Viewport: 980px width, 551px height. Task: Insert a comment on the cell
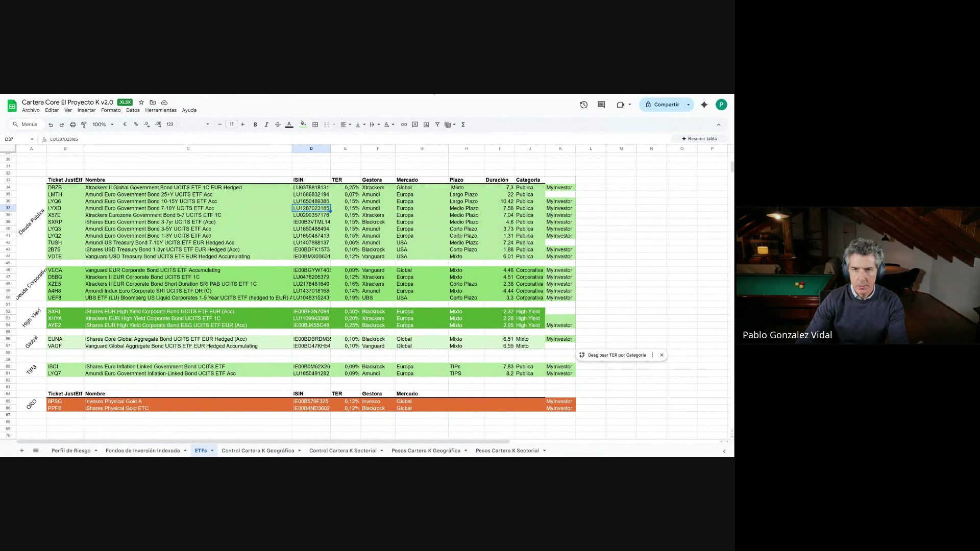(x=415, y=124)
